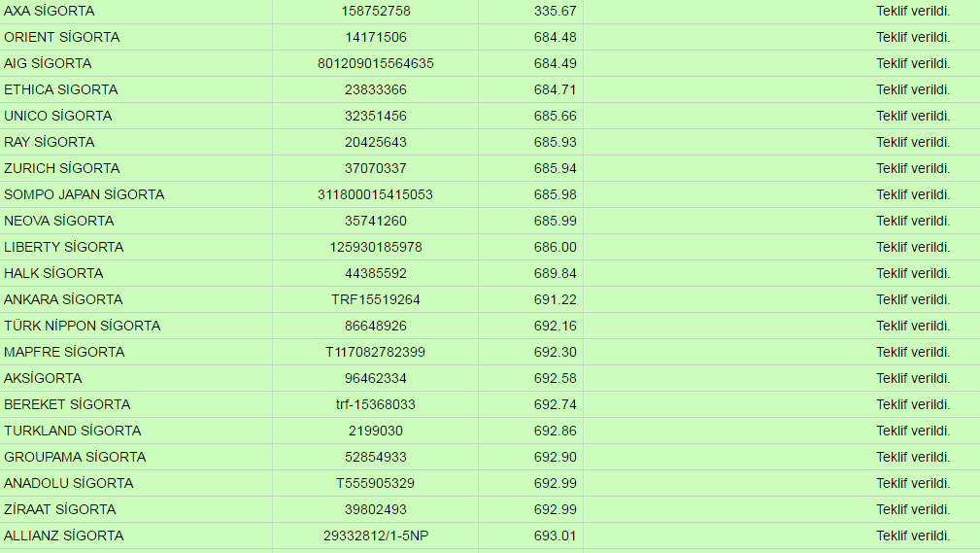Click ANKARA SİGORTA reference TRF15519264
Image resolution: width=980 pixels, height=553 pixels.
[375, 299]
